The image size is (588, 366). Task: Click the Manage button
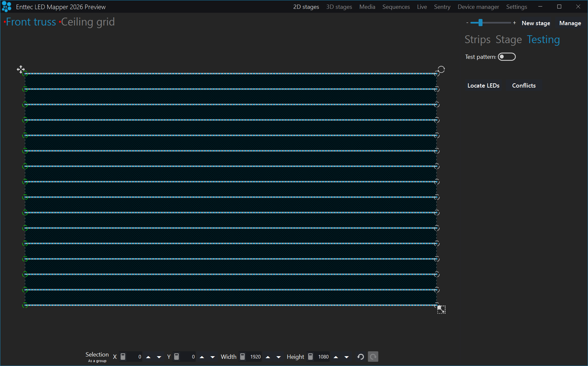570,23
